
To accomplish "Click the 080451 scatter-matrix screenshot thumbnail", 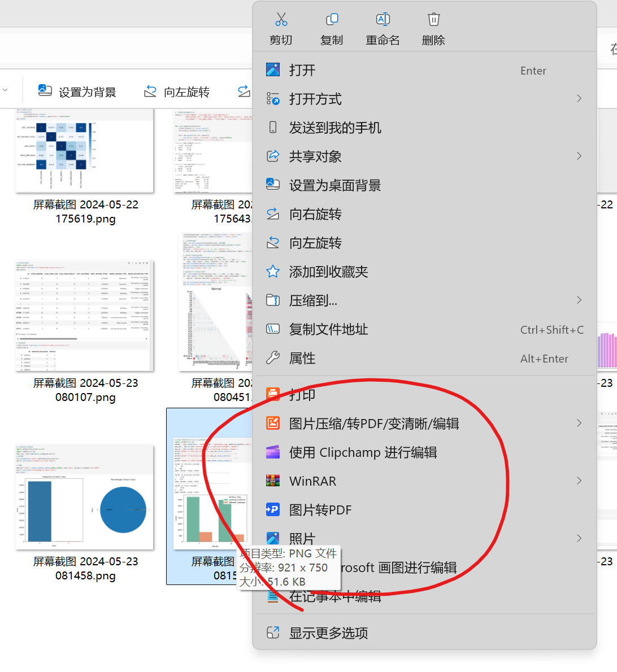I will coord(215,302).
